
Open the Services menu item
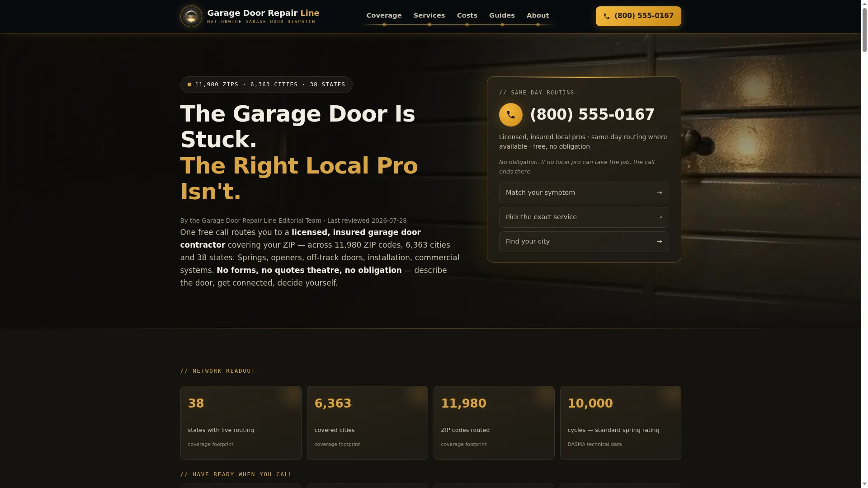click(429, 15)
